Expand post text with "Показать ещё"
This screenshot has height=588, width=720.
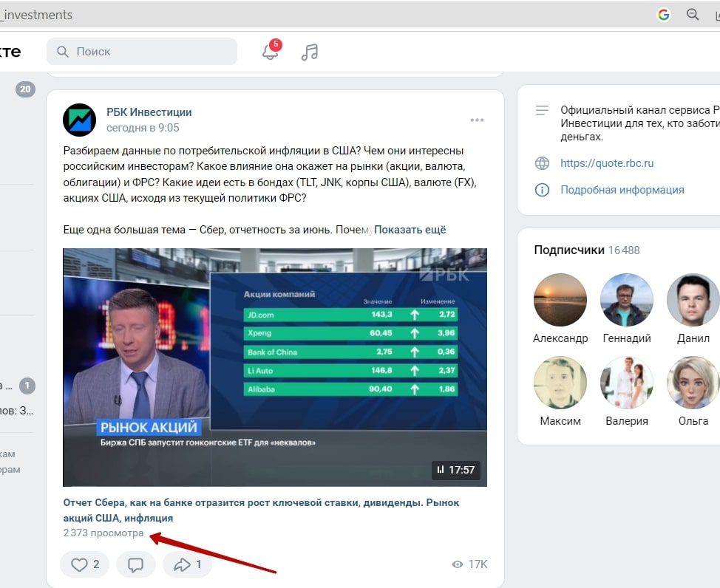pyautogui.click(x=410, y=230)
